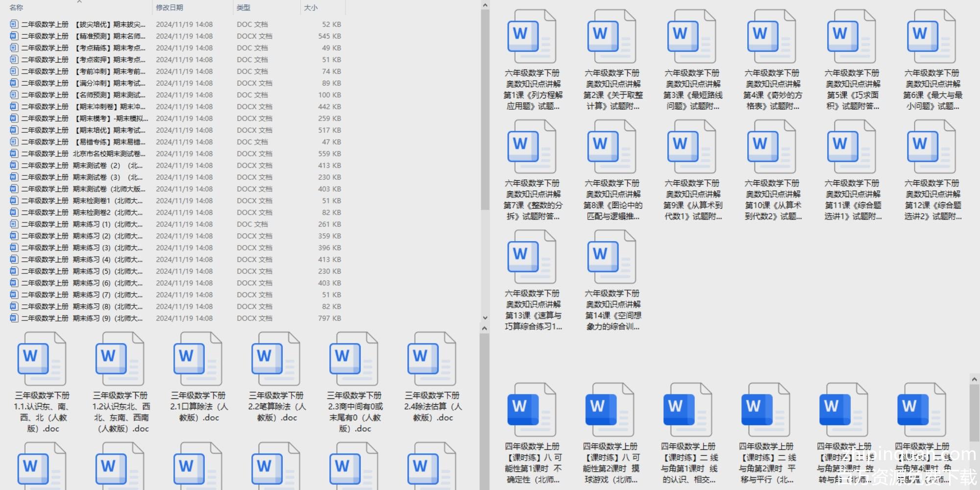Click the date cell of 期末练习 (8) row
Screen dimensions: 980x490
point(184,306)
